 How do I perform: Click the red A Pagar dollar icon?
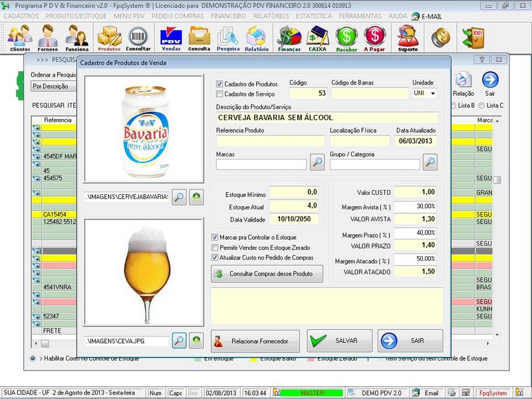[x=374, y=38]
